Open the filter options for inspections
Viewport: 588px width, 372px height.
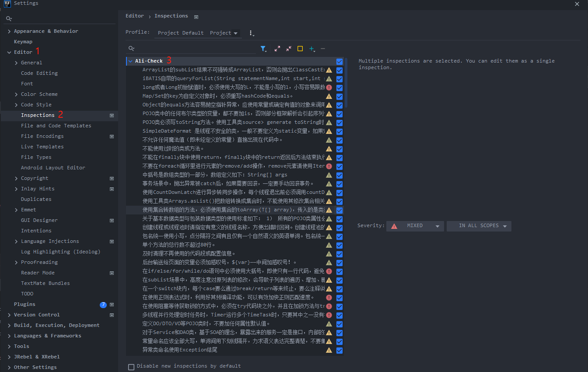pos(264,49)
